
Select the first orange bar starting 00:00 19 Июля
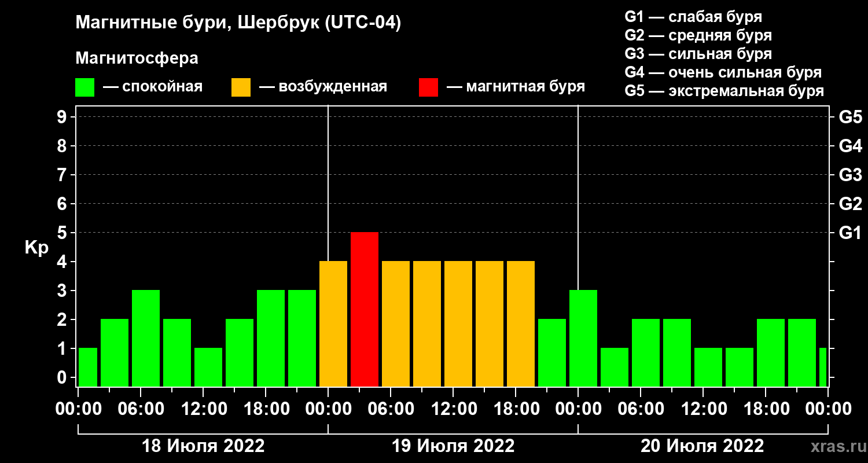(333, 324)
